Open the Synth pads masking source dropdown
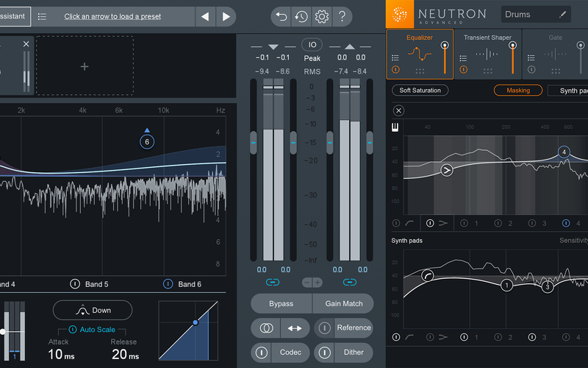 coord(568,91)
